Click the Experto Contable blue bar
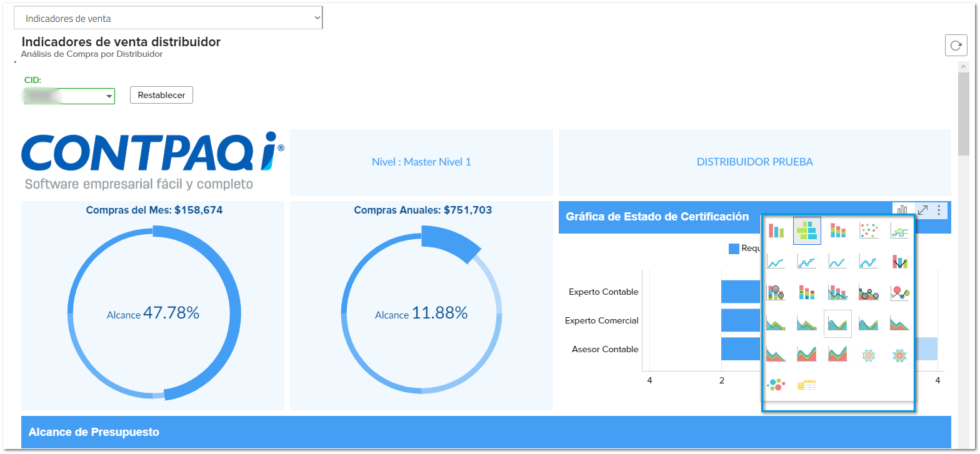The height and width of the screenshot is (454, 980). coord(741,292)
